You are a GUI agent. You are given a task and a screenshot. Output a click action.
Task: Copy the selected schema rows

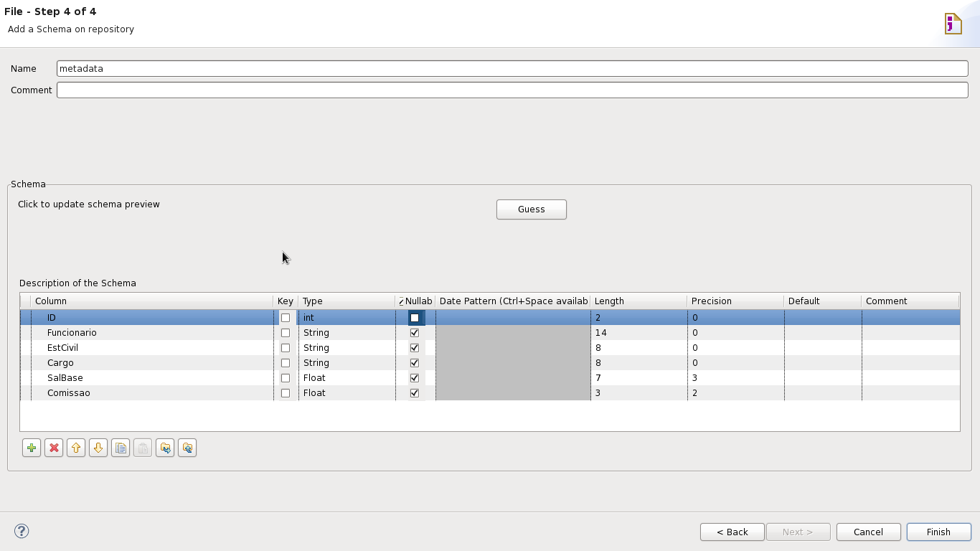121,448
